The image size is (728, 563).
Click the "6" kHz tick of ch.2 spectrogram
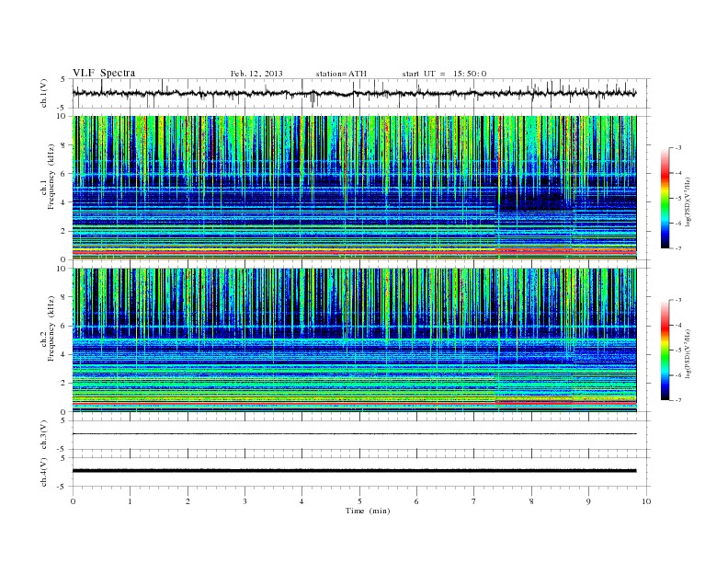point(63,326)
